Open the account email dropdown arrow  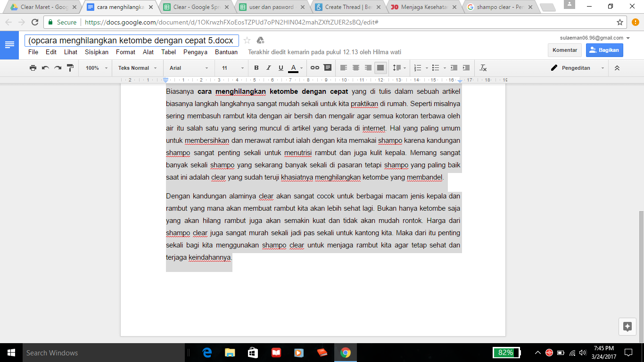click(628, 38)
